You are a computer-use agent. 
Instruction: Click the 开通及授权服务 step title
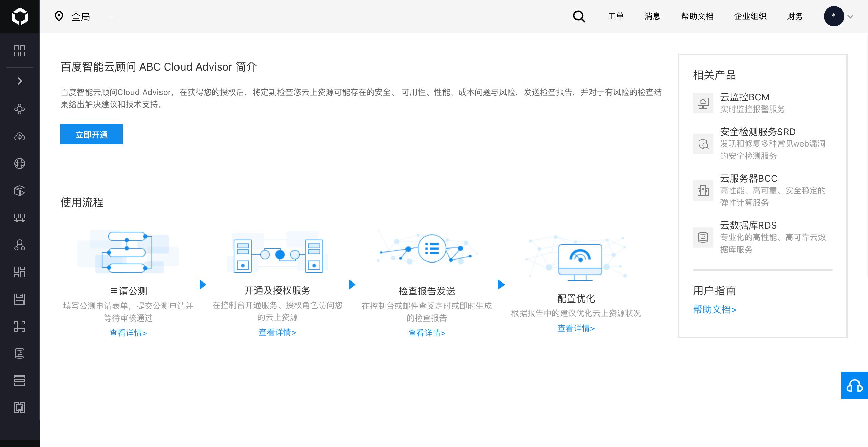(x=278, y=290)
